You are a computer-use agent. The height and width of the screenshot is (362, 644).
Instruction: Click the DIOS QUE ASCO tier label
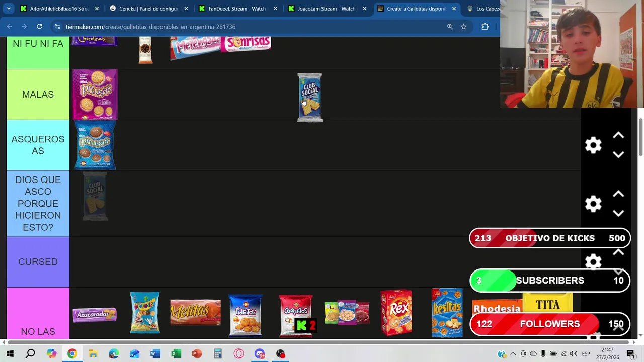point(38,204)
